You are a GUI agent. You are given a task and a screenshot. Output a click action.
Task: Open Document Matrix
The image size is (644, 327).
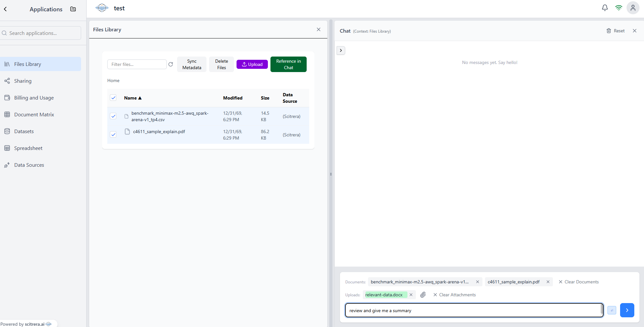click(x=40, y=114)
